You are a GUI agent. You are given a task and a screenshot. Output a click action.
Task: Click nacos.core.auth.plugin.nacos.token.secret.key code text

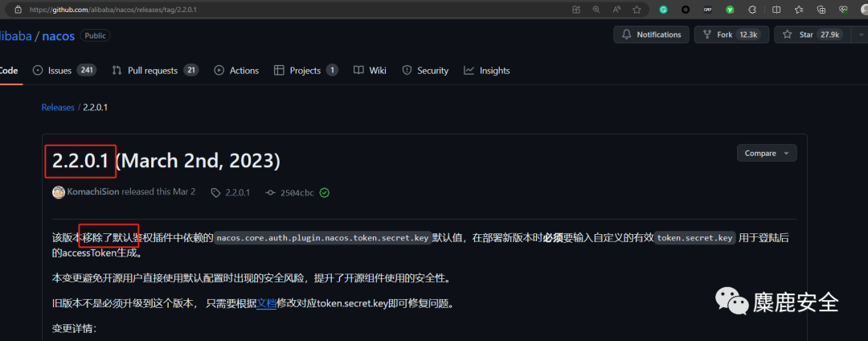(x=323, y=238)
